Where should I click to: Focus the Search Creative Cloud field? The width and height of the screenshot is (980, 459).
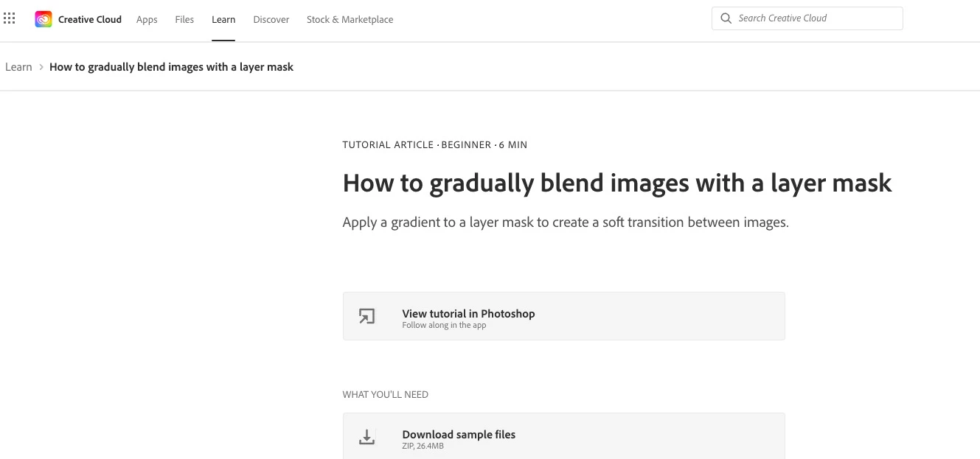point(807,18)
